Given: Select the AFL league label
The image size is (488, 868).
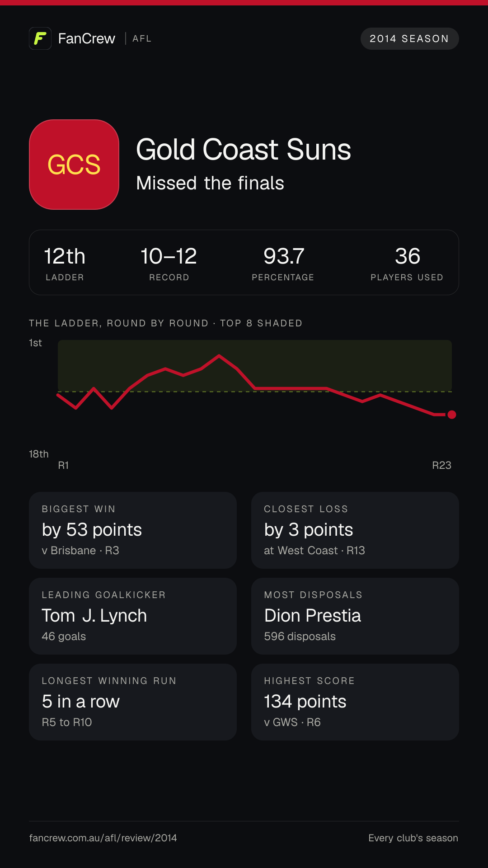Looking at the screenshot, I should 142,39.
